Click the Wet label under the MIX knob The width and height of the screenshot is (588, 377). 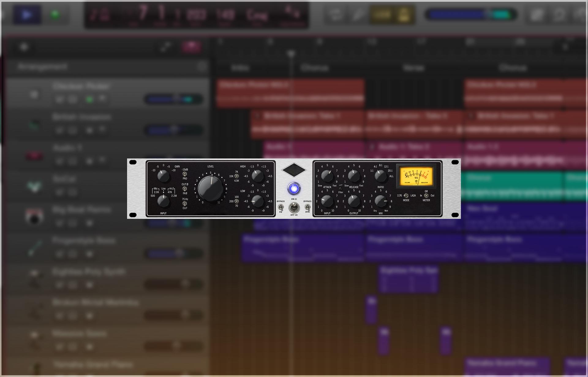(386, 211)
